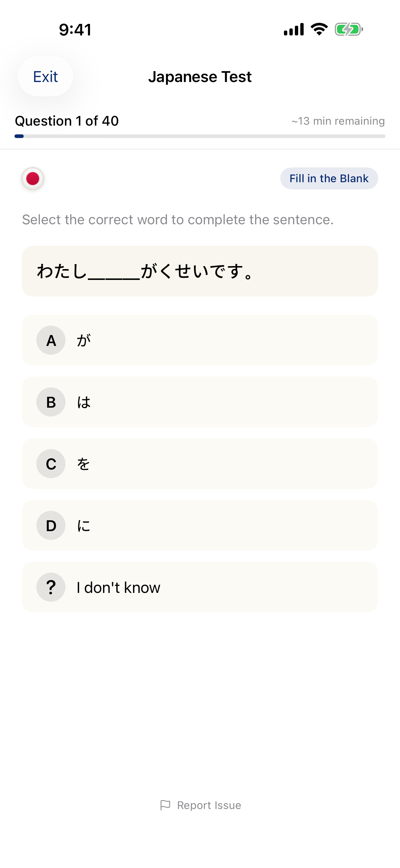The image size is (400, 868).
Task: Choose the I don't know option
Action: pos(200,587)
